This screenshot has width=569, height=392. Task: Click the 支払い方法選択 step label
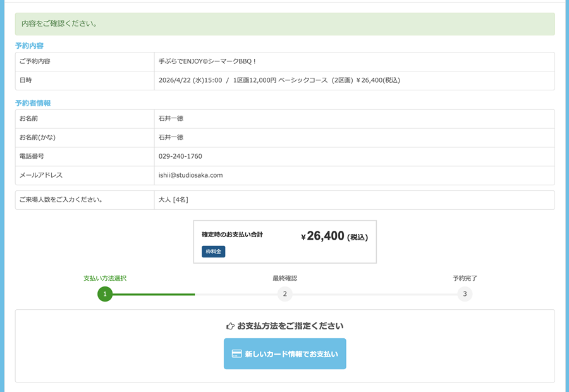(x=105, y=278)
